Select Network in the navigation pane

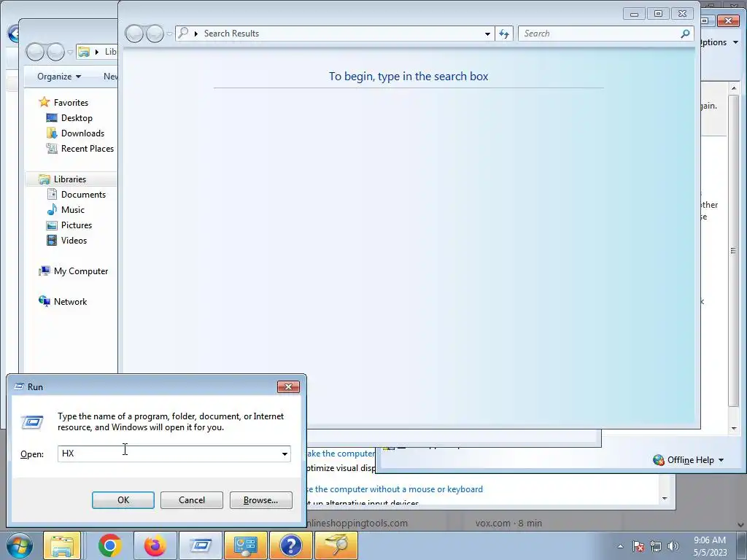point(70,301)
